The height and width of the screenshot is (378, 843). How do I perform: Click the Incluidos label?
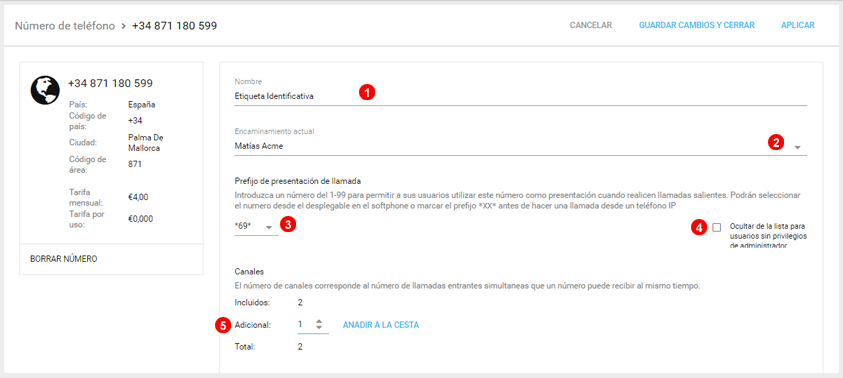click(x=252, y=303)
